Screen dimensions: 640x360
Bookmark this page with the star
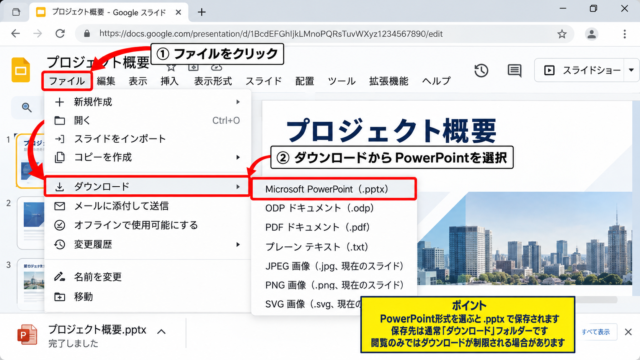pos(562,34)
